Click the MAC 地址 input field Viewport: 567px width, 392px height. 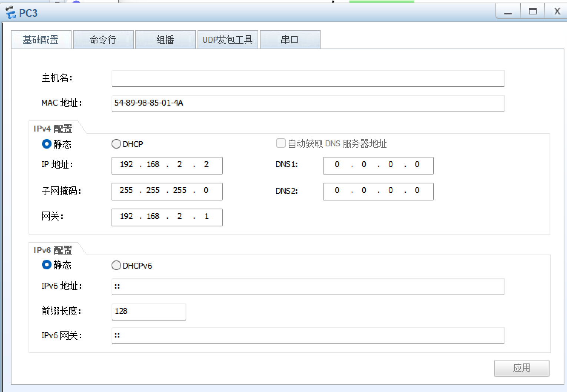pyautogui.click(x=308, y=103)
